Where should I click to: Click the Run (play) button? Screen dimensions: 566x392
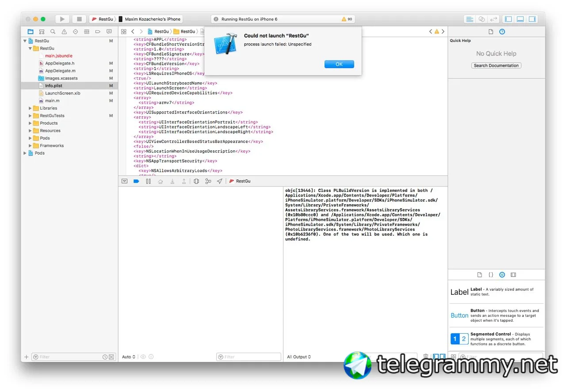(62, 19)
